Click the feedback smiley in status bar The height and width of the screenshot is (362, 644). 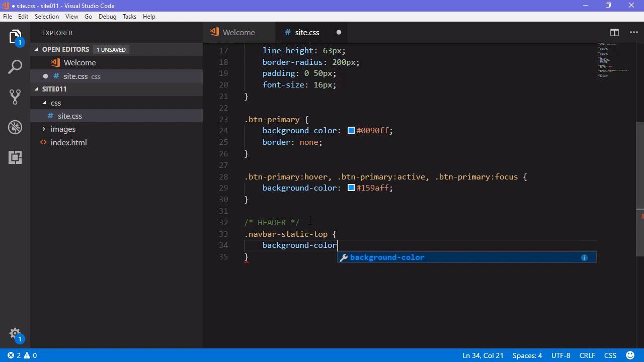[630, 355]
